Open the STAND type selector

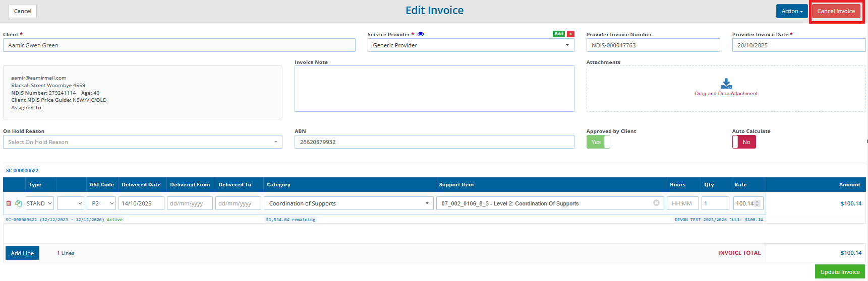(39, 203)
